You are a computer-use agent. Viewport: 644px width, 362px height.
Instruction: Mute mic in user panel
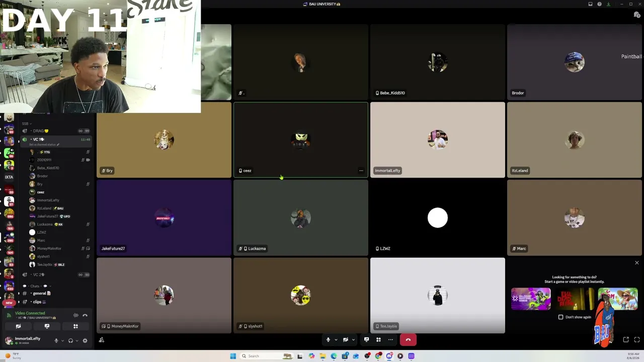[56, 340]
